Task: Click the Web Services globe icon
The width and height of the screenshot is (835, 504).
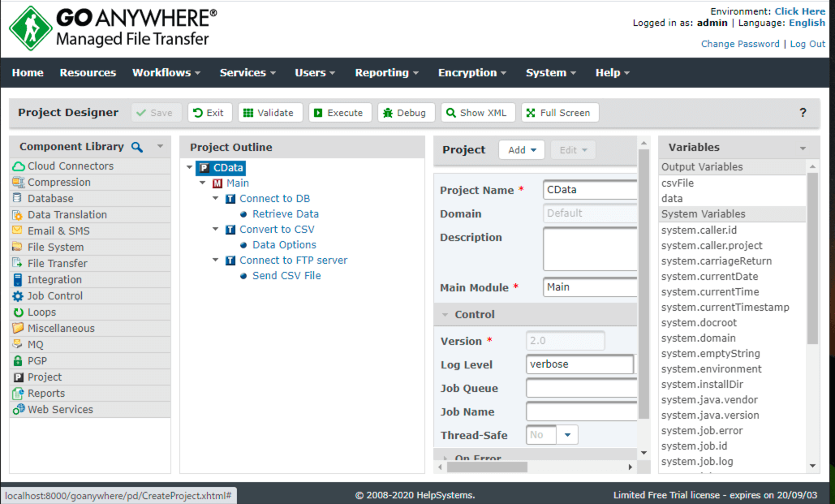Action: pyautogui.click(x=19, y=409)
